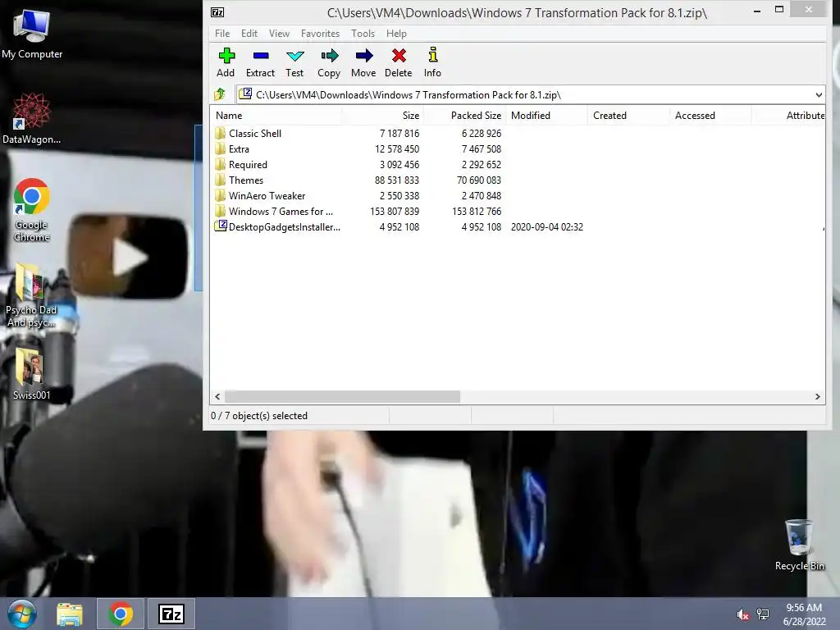Open the File menu
This screenshot has width=840, height=630.
(x=222, y=33)
